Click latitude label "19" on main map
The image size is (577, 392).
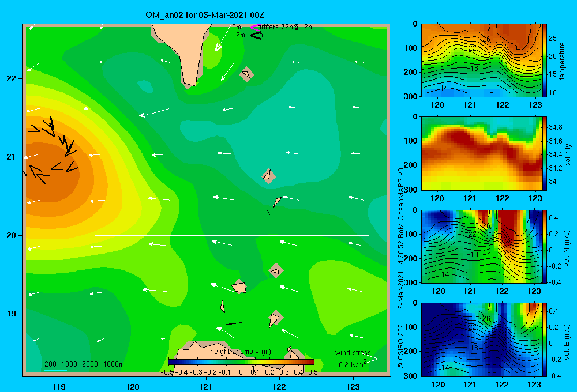[x=11, y=314]
